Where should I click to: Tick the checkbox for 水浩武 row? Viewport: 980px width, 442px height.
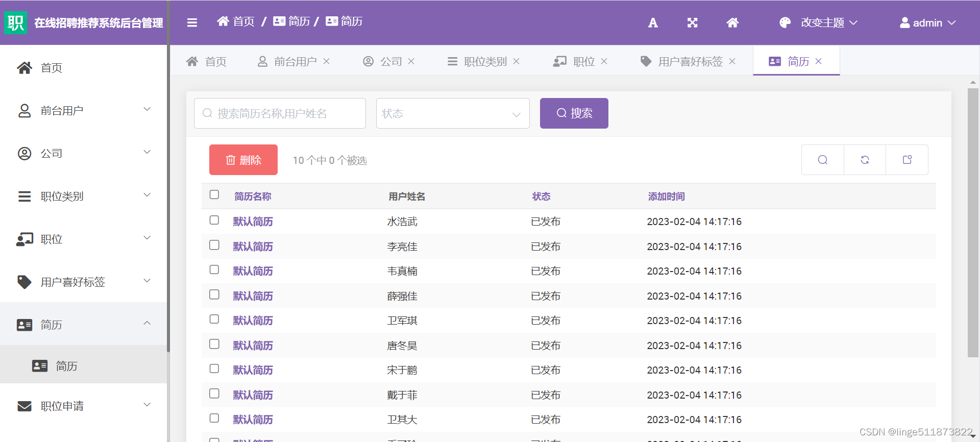214,220
